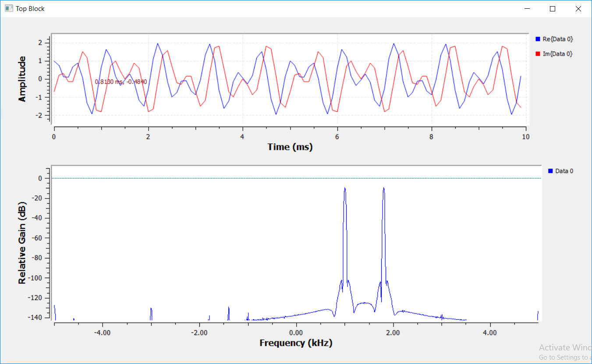This screenshot has height=364, width=592.
Task: Click the Top Block title text
Action: click(x=30, y=9)
